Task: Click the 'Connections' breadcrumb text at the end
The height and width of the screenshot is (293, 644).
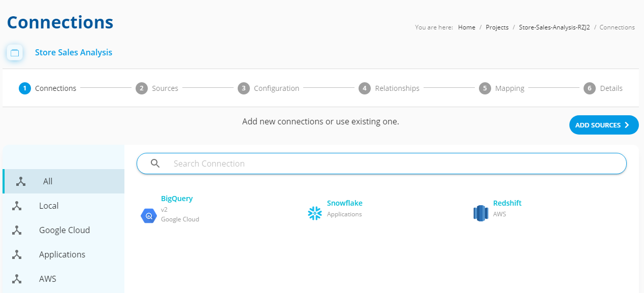Action: (x=617, y=27)
